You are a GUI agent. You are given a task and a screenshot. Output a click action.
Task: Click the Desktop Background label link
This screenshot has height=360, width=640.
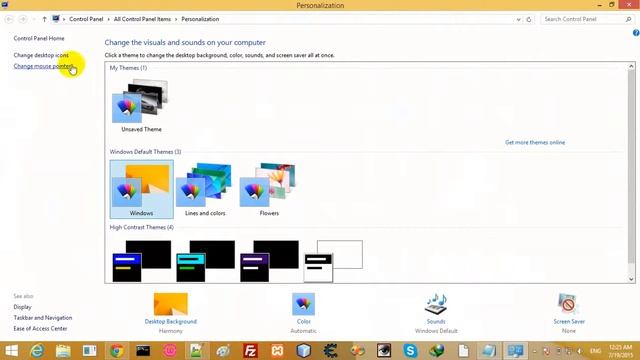pos(171,322)
